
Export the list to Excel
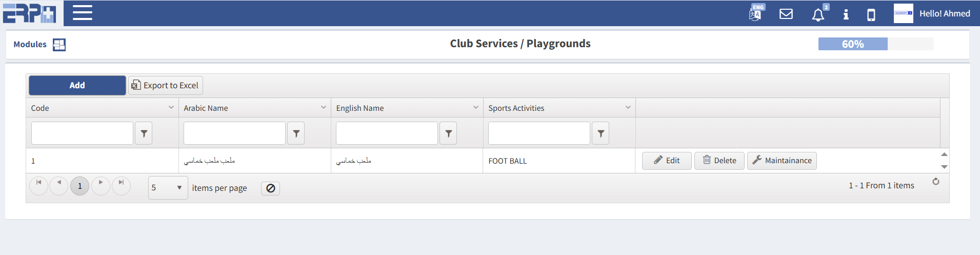click(x=165, y=85)
